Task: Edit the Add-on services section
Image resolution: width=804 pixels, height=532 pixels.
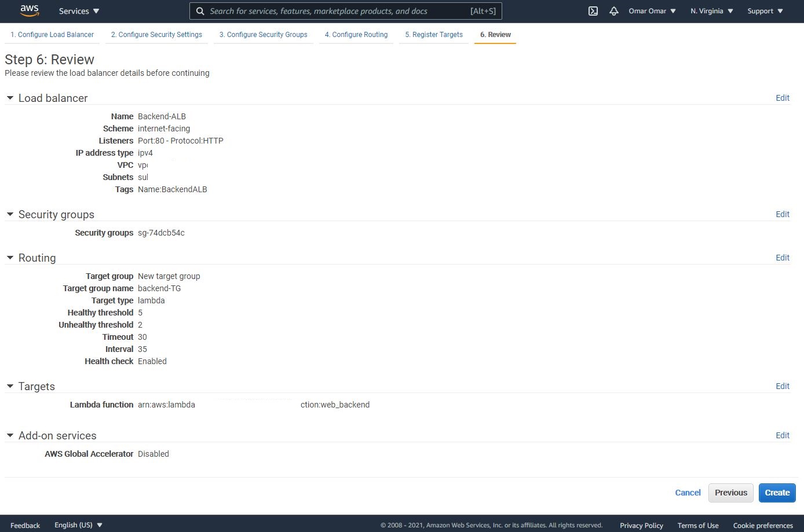Action: [783, 435]
